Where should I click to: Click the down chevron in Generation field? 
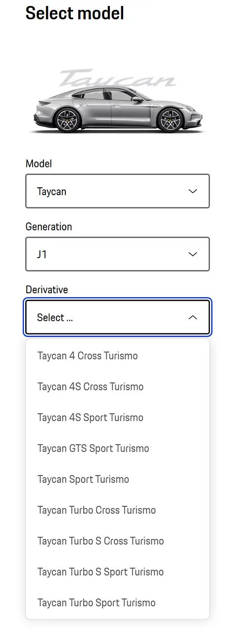click(193, 254)
